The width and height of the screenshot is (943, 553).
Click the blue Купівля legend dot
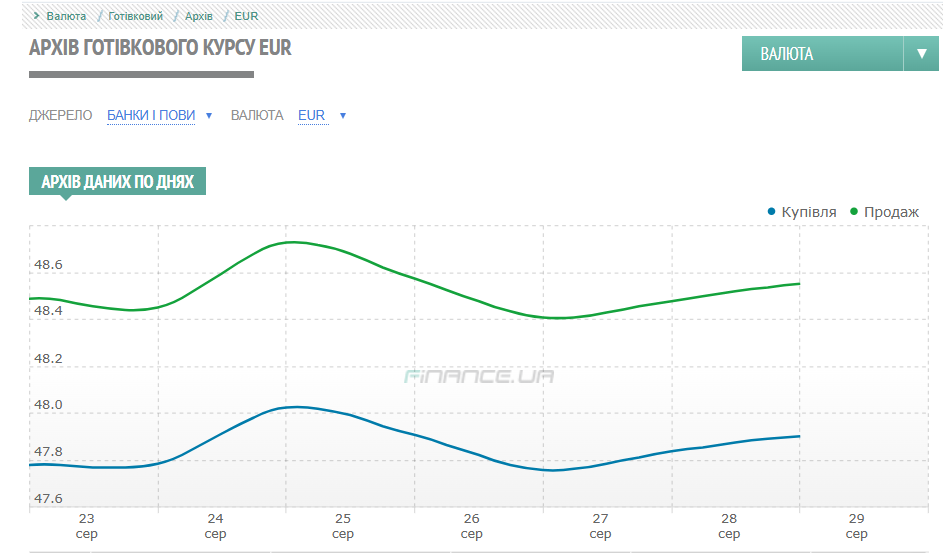point(771,212)
